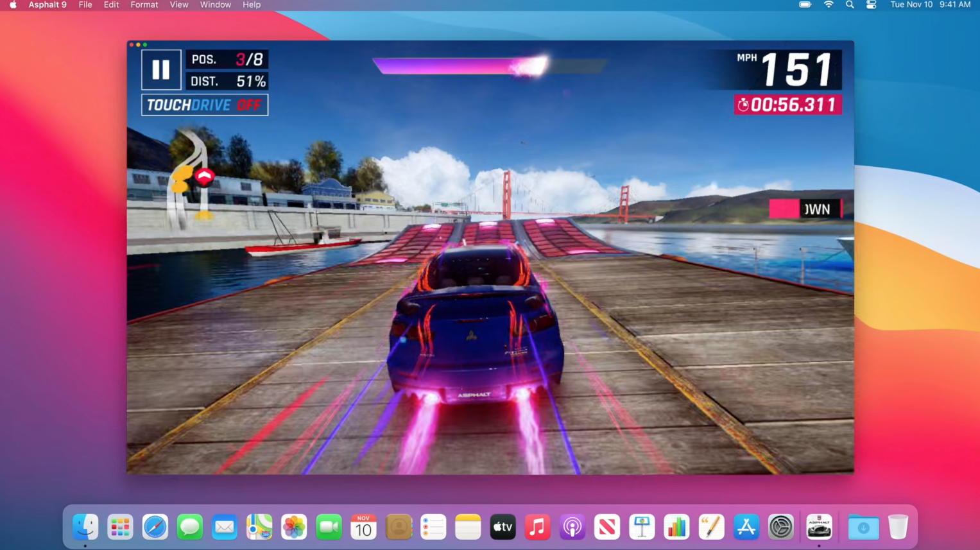Viewport: 980px width, 550px height.
Task: Open Finder from the Dock
Action: pos(85,527)
